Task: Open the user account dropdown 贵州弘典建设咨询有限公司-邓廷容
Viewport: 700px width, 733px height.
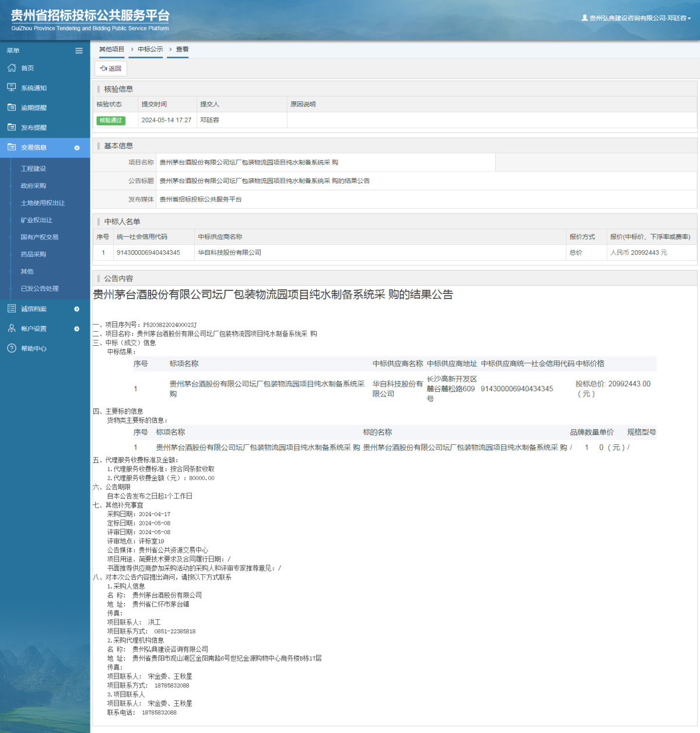Action: 636,18
